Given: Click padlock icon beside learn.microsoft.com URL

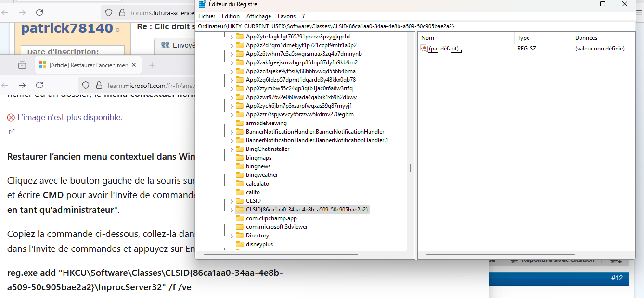Looking at the screenshot, I should coord(99,86).
